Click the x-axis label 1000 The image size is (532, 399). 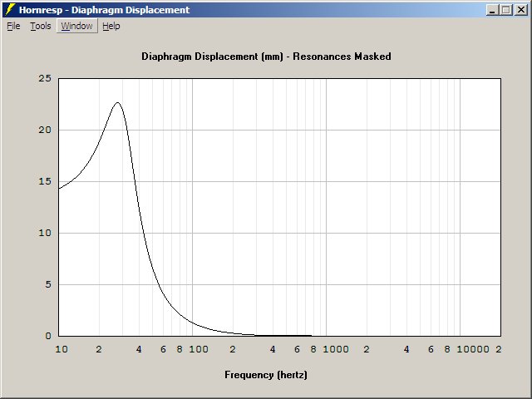[336, 349]
